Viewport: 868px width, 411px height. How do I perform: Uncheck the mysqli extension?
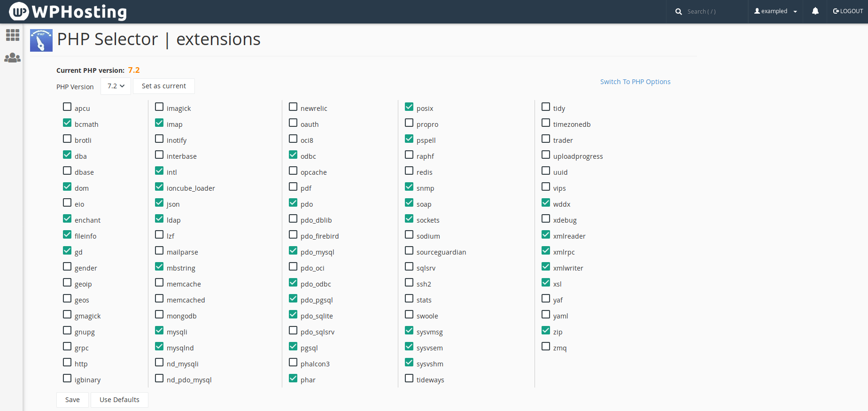tap(159, 331)
